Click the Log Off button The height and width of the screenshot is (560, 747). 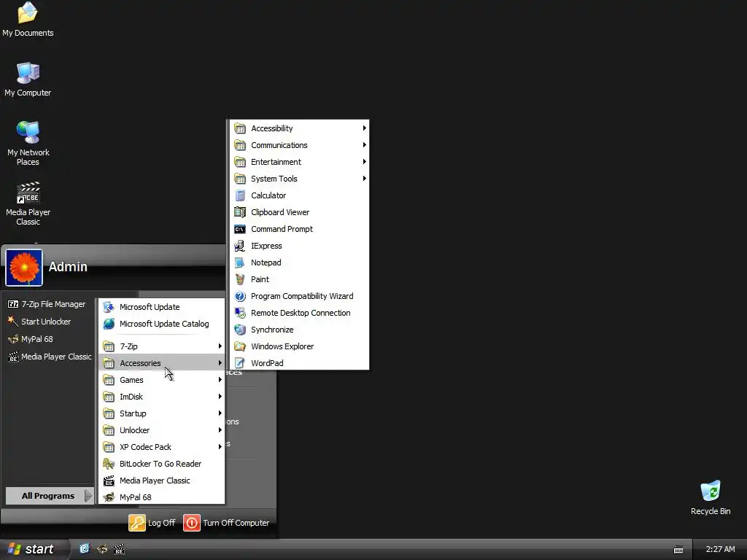coord(152,523)
